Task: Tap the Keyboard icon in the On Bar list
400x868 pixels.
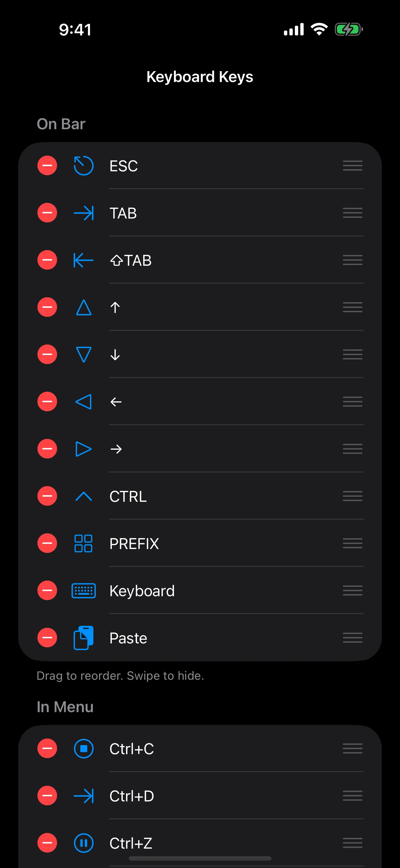Action: pyautogui.click(x=83, y=590)
